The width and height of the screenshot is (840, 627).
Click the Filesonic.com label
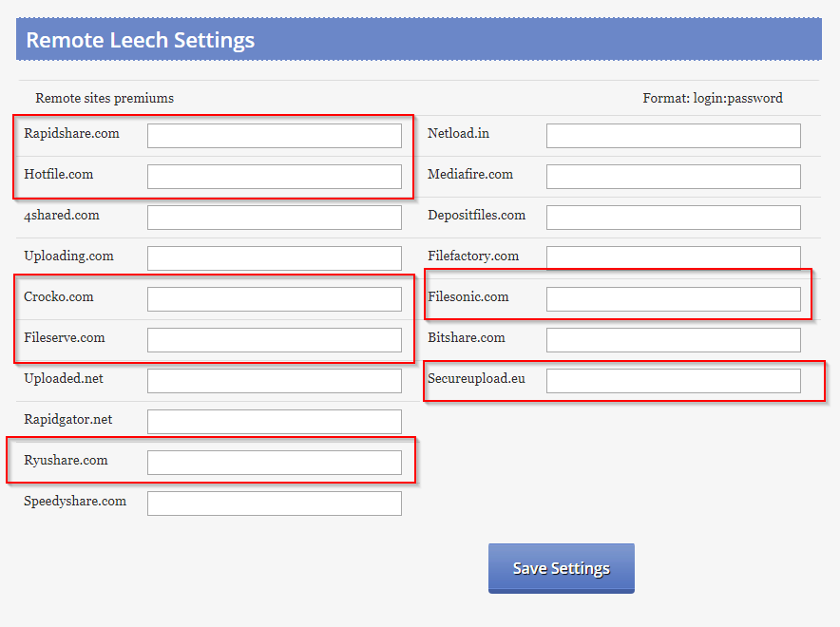click(x=468, y=296)
